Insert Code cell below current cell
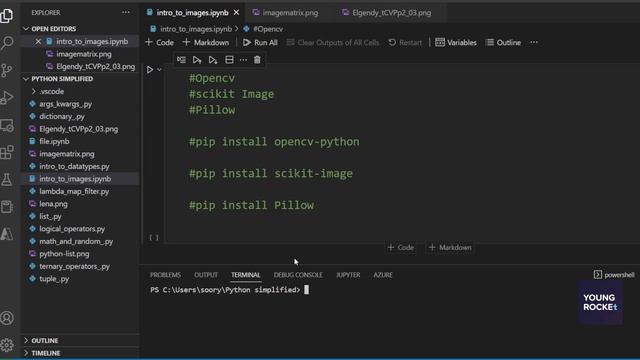The height and width of the screenshot is (360, 640). pyautogui.click(x=400, y=247)
